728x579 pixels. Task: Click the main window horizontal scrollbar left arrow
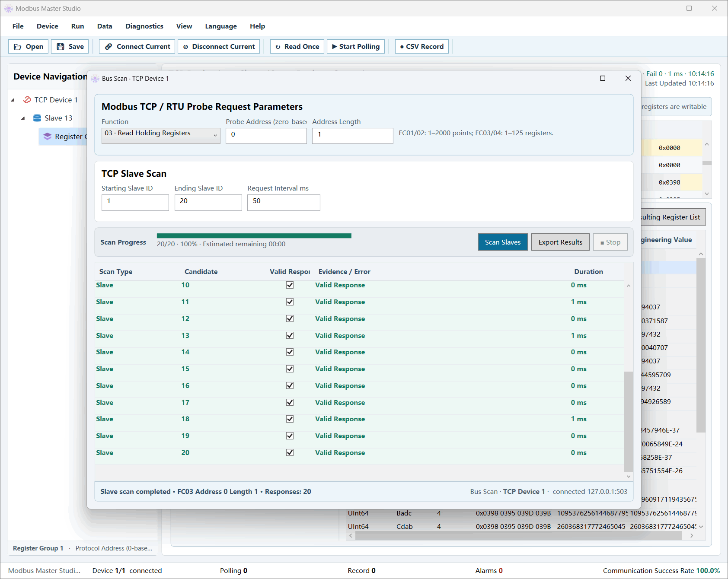click(x=351, y=536)
